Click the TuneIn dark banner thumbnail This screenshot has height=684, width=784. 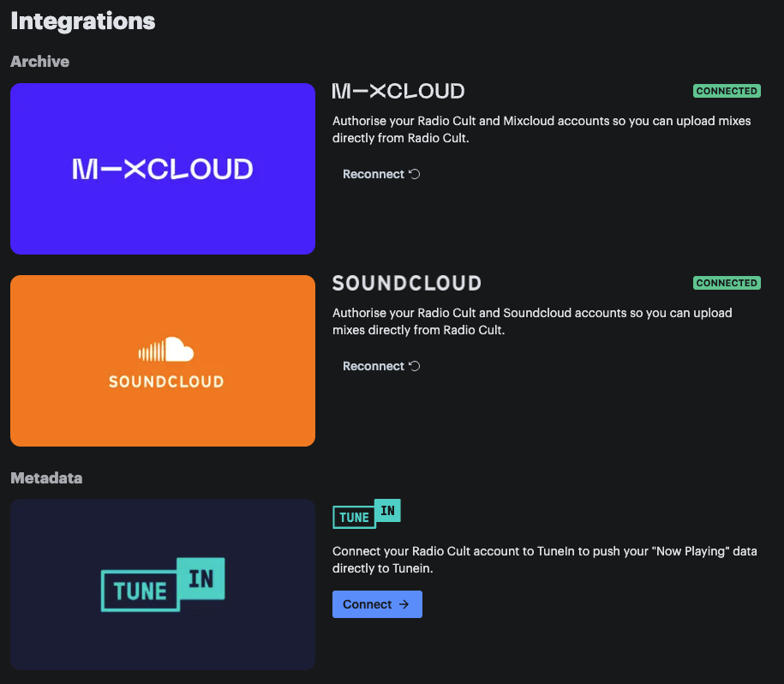[x=163, y=585]
